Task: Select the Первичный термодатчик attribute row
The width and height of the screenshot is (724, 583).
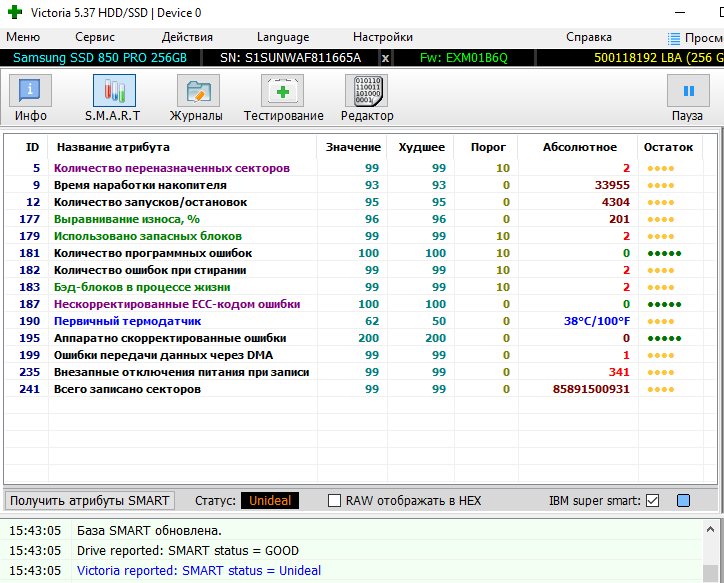Action: tap(127, 321)
